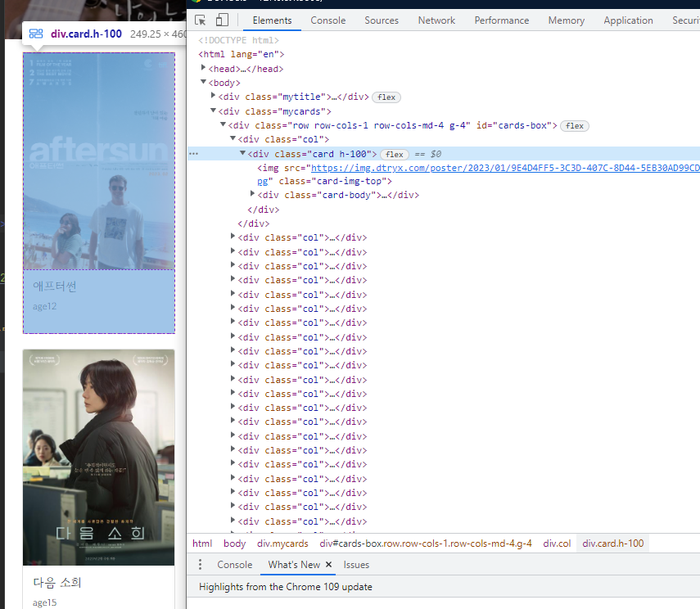The height and width of the screenshot is (609, 700).
Task: Select div#cards-box breadcrumb item
Action: pos(426,544)
